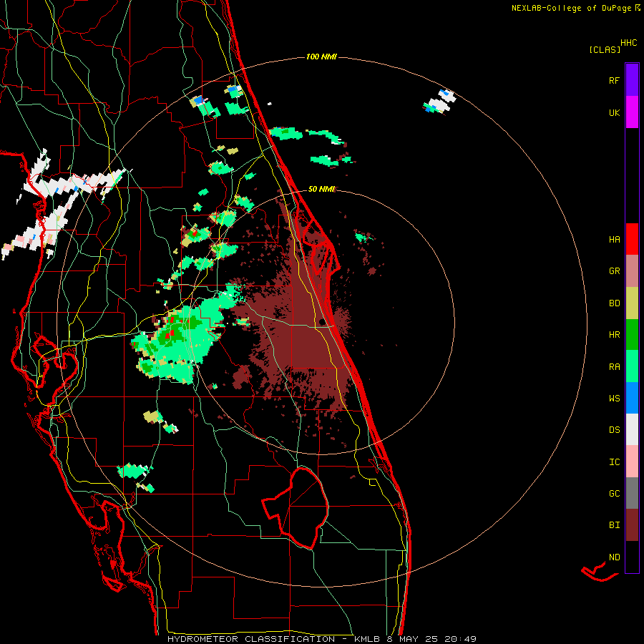This screenshot has height=644, width=644.
Task: Click the ND black legend swatch
Action: (x=632, y=557)
